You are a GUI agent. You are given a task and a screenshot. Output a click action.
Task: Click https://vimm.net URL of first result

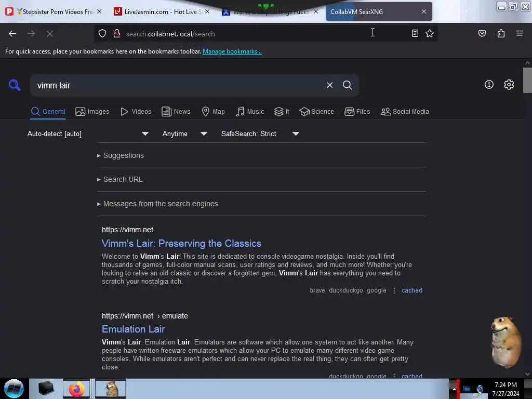coord(128,230)
